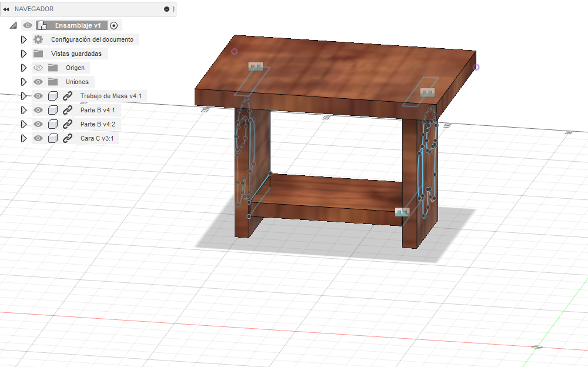This screenshot has width=588, height=367.
Task: Click the cube icon of Cara C v3:1
Action: point(53,138)
